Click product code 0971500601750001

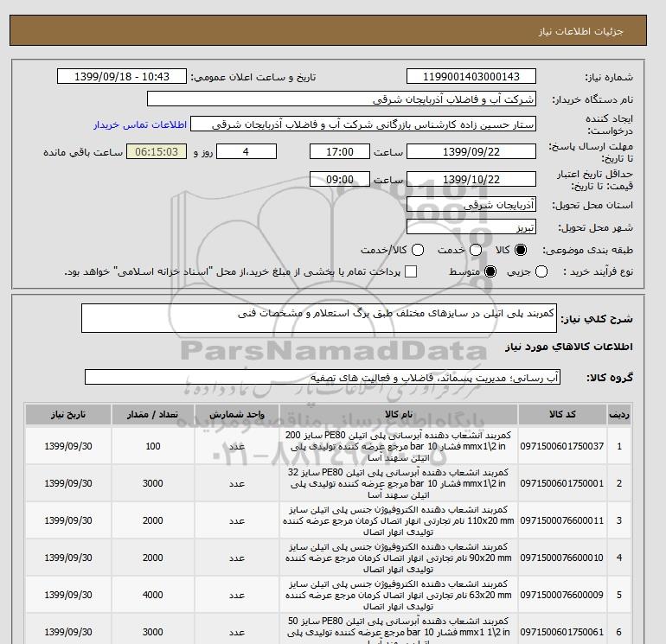pos(562,483)
